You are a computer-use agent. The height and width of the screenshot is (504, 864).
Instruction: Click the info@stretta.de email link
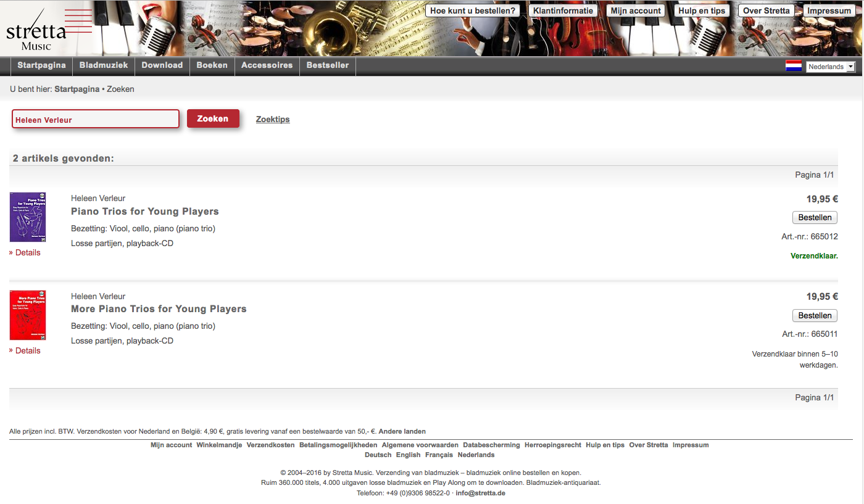click(480, 493)
